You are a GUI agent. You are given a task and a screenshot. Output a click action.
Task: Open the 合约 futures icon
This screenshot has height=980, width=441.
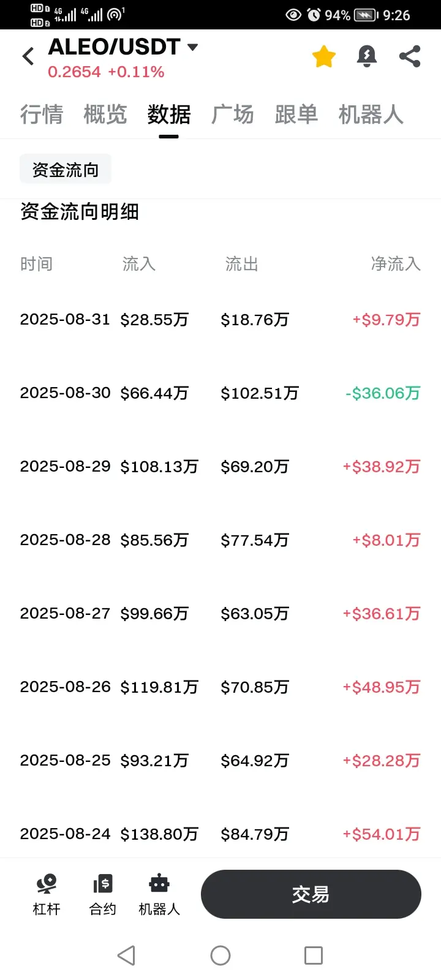pos(103,895)
